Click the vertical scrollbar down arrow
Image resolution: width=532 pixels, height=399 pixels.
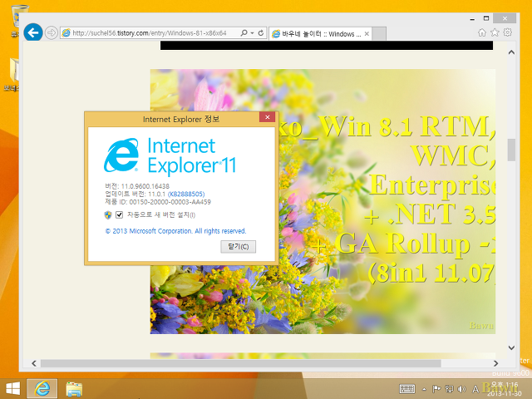tap(511, 347)
